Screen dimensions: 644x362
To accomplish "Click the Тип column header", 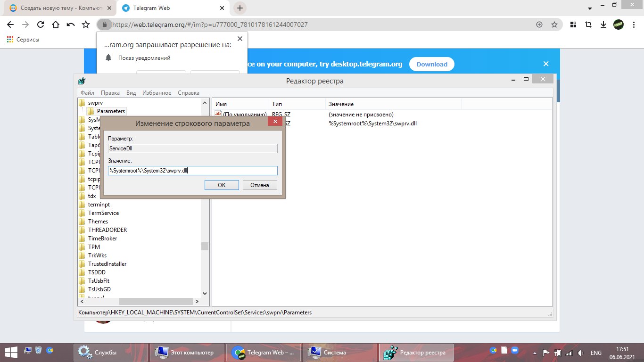I will pos(297,104).
